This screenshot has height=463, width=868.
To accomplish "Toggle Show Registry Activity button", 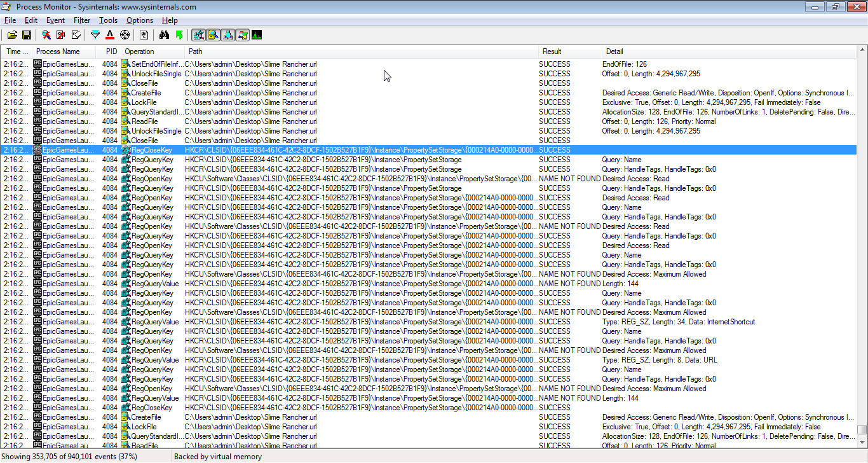I will [198, 35].
